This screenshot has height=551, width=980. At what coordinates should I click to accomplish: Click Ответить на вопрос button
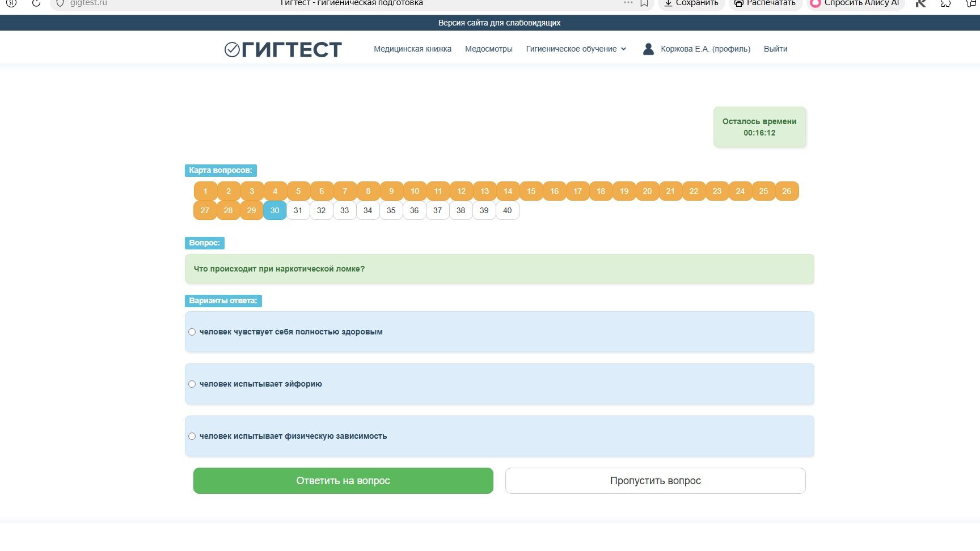(343, 481)
